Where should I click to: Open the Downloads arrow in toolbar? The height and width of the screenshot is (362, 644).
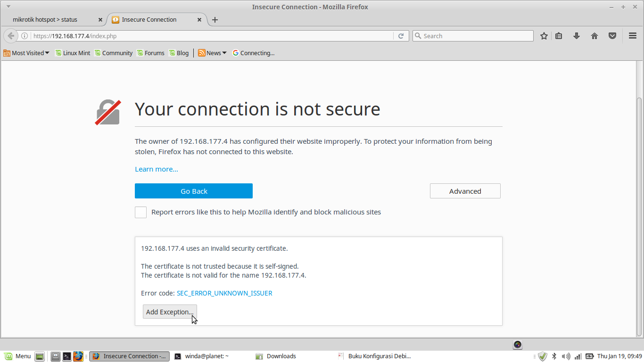576,36
